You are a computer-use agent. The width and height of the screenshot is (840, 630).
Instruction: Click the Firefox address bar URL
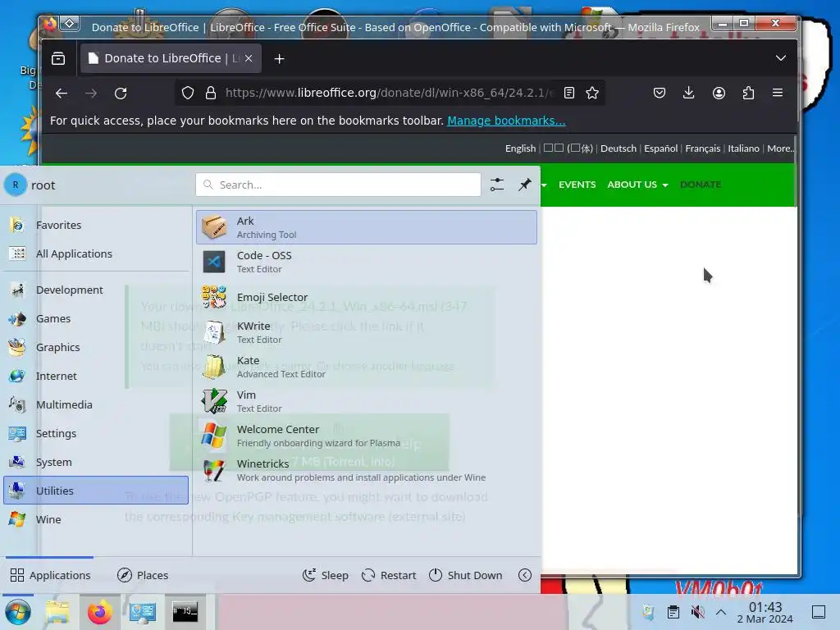390,94
